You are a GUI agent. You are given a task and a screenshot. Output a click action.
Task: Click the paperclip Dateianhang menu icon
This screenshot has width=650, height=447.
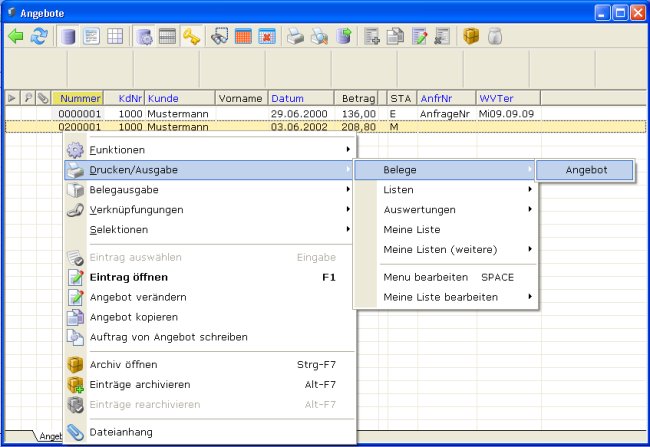point(75,432)
